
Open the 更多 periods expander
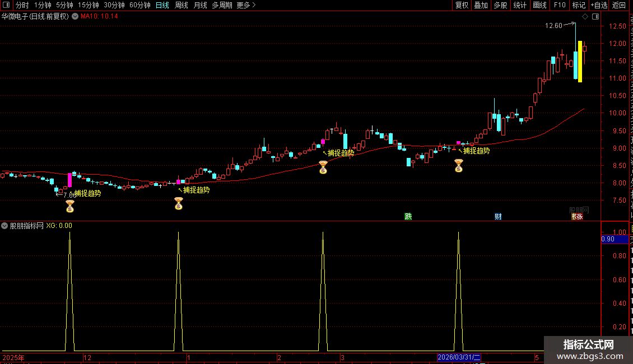tap(246, 5)
